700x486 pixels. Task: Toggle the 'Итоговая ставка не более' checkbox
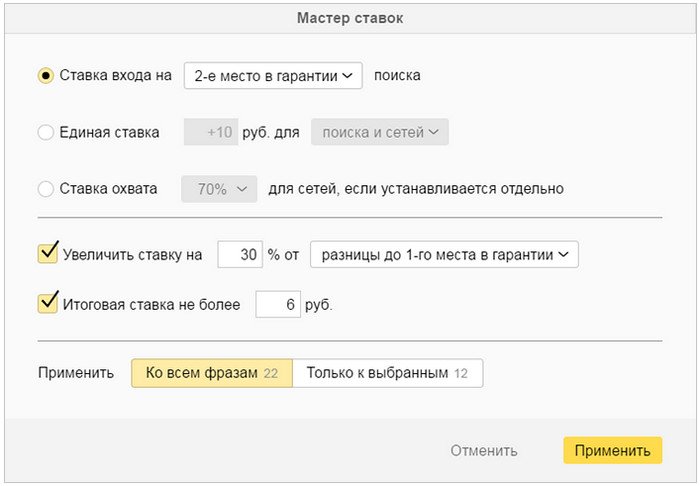(47, 303)
